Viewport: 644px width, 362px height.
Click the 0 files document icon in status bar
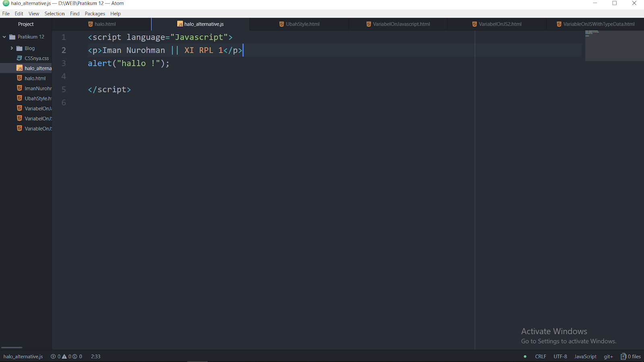pyautogui.click(x=623, y=356)
